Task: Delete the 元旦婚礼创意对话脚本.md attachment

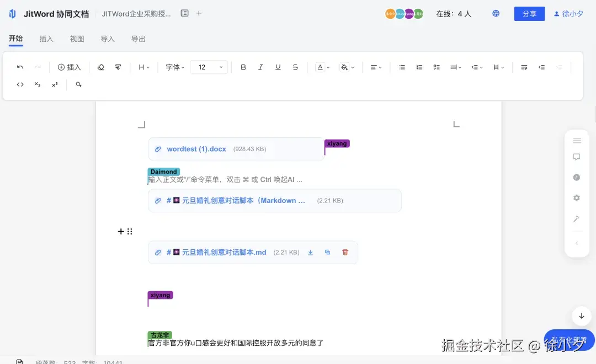Action: [x=345, y=252]
